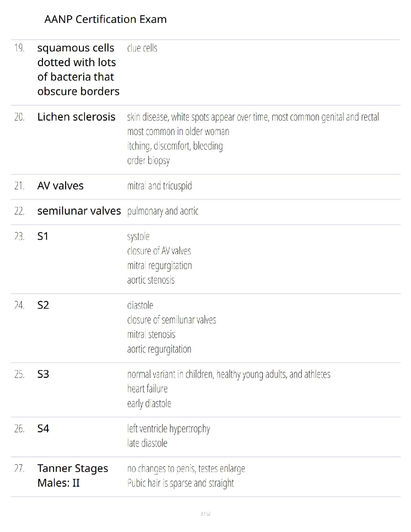Click the S4 term
The height and width of the screenshot is (532, 411).
coord(43,429)
